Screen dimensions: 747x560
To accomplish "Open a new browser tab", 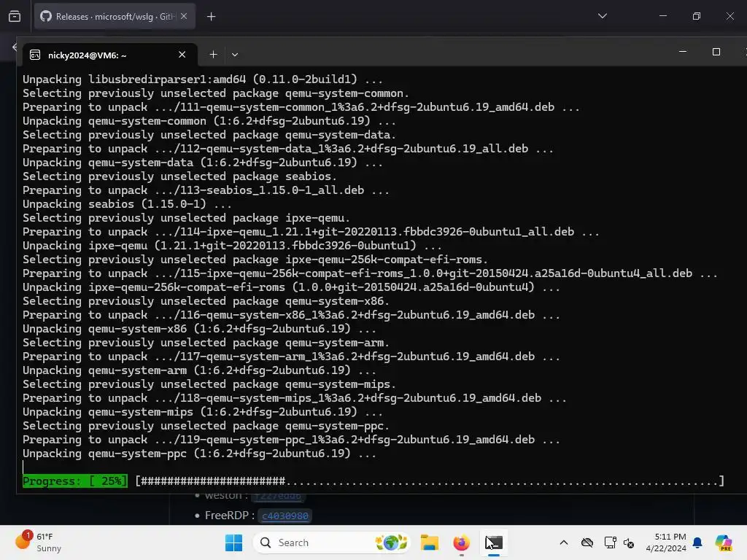I will pos(211,17).
